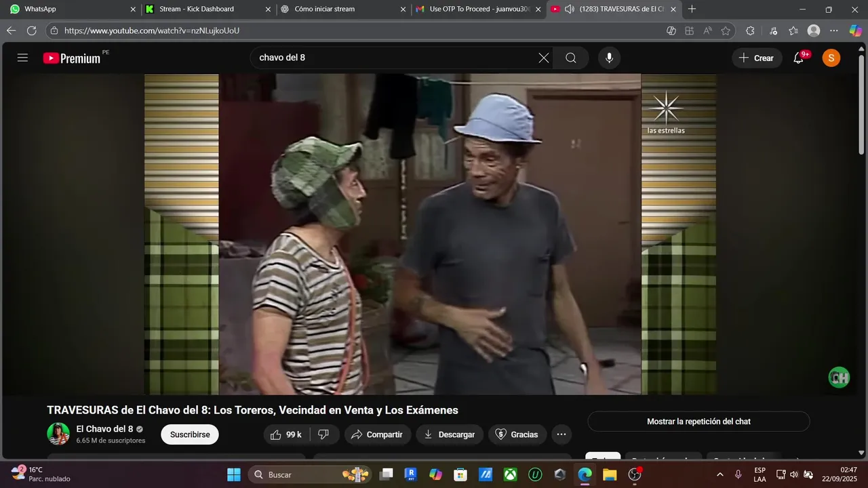Image resolution: width=868 pixels, height=488 pixels.
Task: Click the page scrollbar down arrow
Action: [862, 452]
